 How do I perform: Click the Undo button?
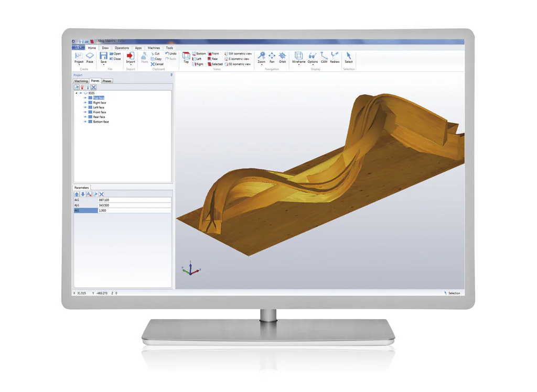click(x=171, y=53)
